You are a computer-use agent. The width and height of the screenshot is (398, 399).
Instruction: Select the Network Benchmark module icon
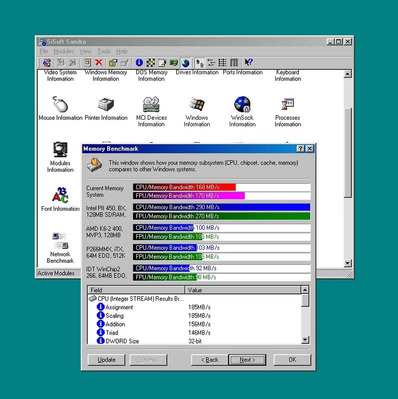(x=60, y=241)
